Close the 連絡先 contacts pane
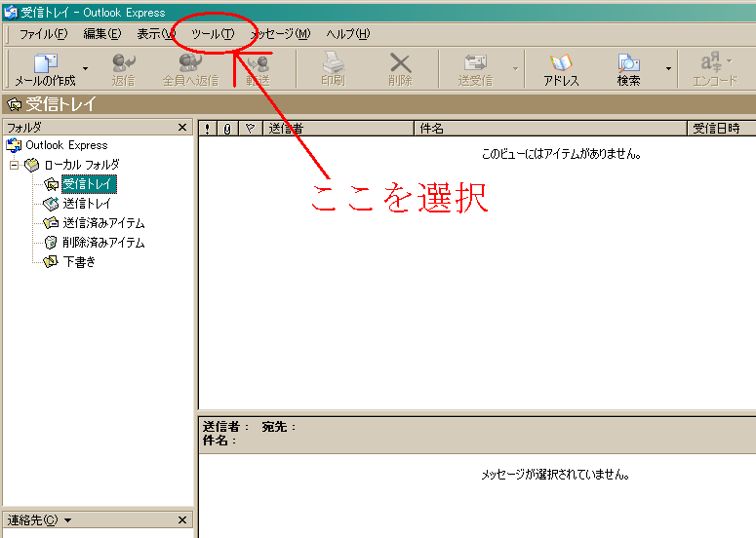The width and height of the screenshot is (756, 538). [x=182, y=519]
